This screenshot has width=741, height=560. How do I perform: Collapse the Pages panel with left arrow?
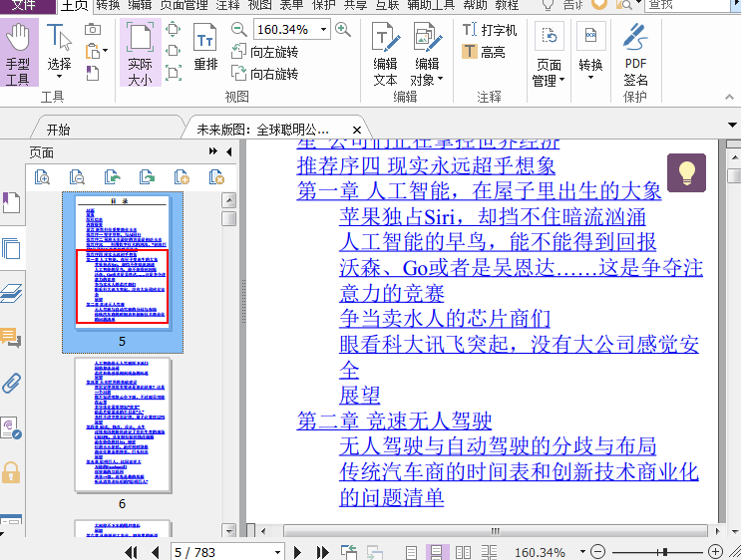229,151
